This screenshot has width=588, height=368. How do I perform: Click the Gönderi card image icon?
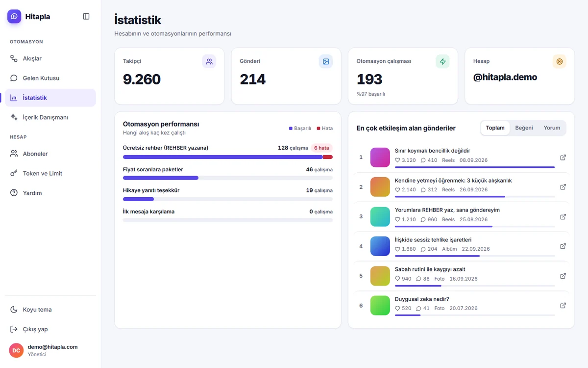pyautogui.click(x=326, y=61)
